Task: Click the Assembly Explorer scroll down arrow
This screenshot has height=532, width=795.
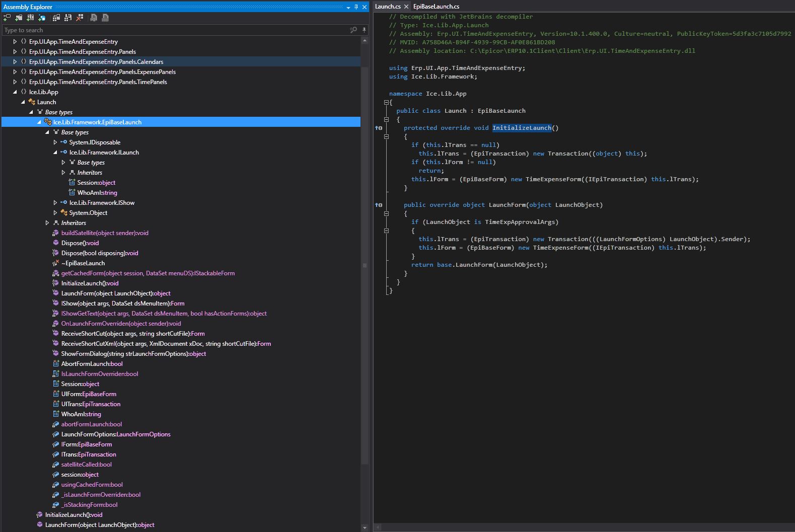Action: [365, 527]
